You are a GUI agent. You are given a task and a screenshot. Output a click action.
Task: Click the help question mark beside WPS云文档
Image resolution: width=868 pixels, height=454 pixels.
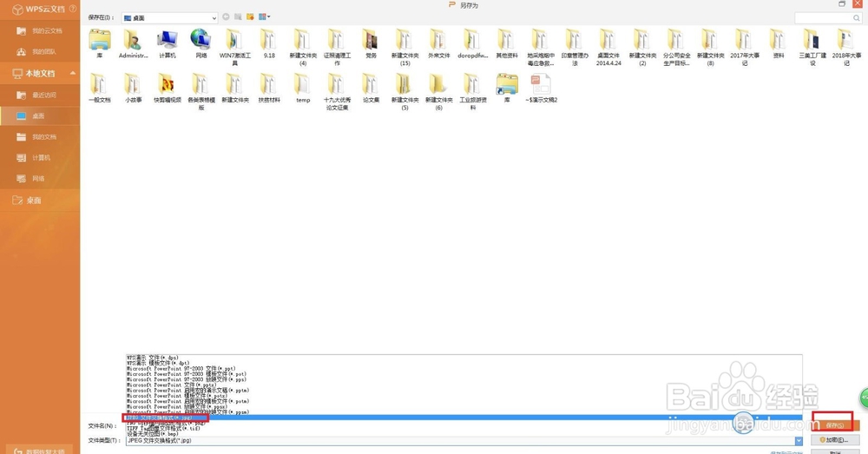(73, 9)
